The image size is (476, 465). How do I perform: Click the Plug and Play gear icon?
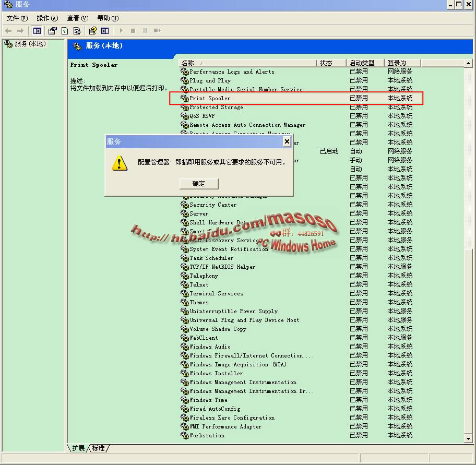(x=185, y=80)
